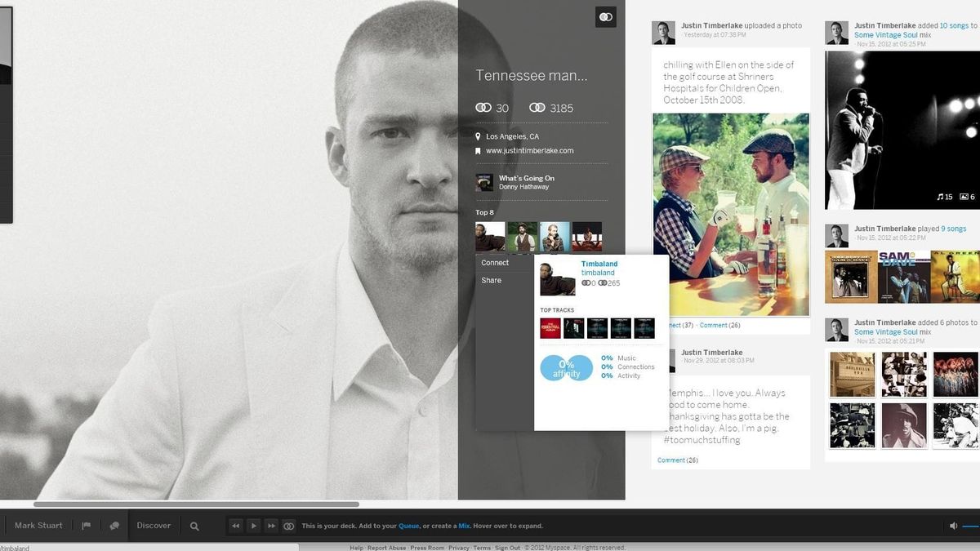This screenshot has width=980, height=551.
Task: Click the Help footer link
Action: click(x=356, y=548)
